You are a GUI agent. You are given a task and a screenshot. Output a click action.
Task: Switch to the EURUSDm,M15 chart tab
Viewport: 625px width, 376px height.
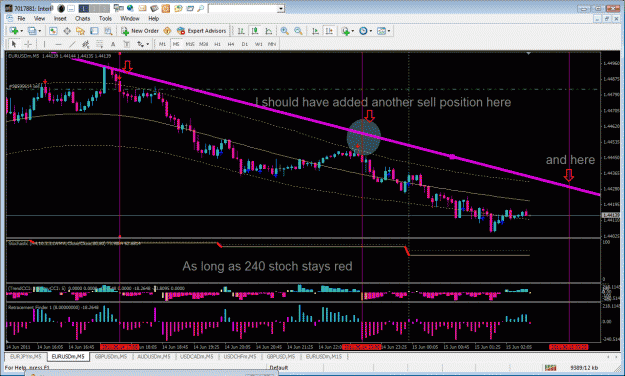pos(324,356)
